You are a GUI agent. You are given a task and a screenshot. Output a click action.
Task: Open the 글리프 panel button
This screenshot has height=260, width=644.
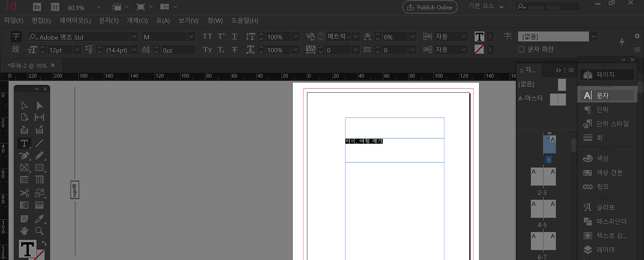point(608,207)
